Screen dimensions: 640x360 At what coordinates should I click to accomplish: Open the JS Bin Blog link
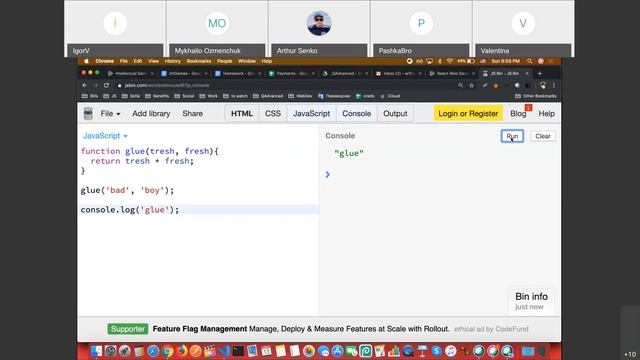518,113
